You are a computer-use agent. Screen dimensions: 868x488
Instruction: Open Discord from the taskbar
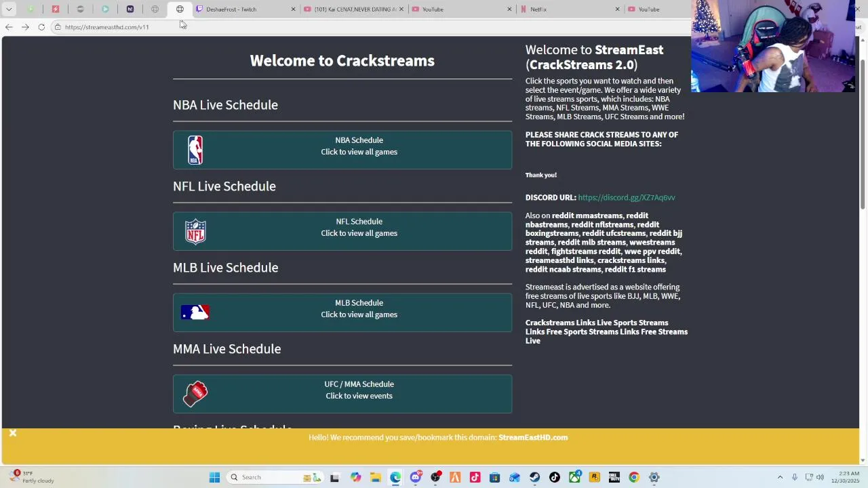click(416, 477)
